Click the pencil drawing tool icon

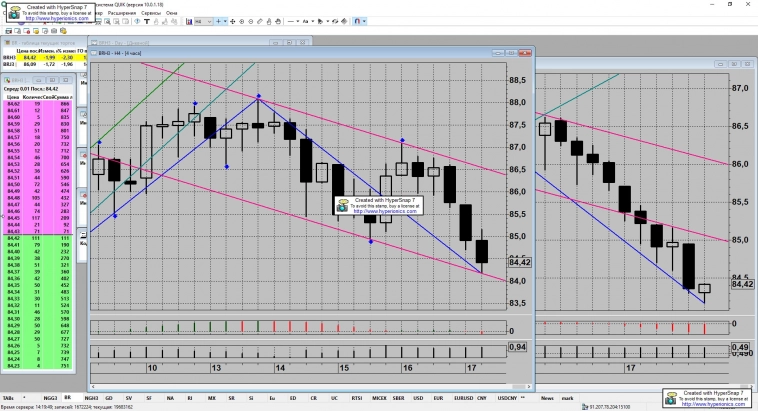[x=260, y=21]
